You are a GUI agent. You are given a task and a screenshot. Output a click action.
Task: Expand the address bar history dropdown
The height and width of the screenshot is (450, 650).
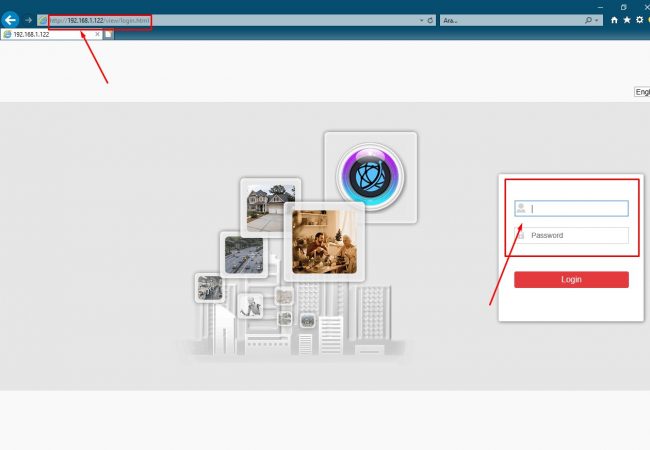(x=420, y=20)
